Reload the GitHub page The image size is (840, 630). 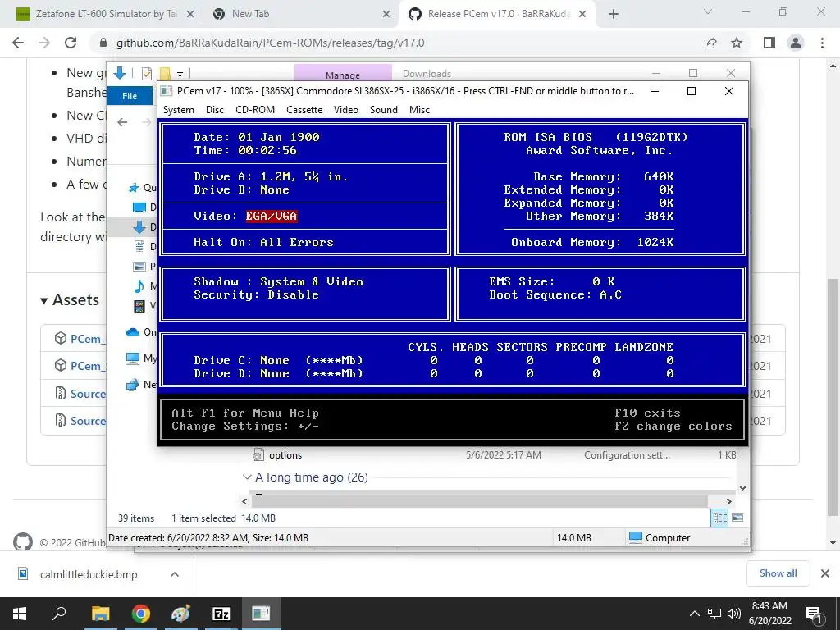click(71, 43)
